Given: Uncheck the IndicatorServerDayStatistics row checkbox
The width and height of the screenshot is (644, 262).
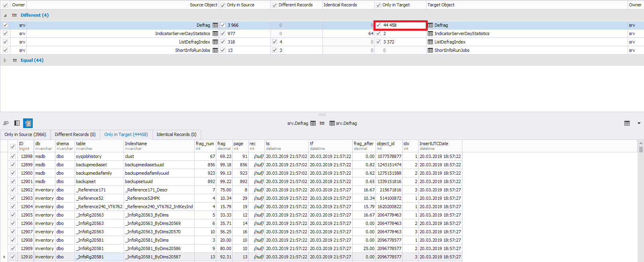Looking at the screenshot, I should [5, 33].
